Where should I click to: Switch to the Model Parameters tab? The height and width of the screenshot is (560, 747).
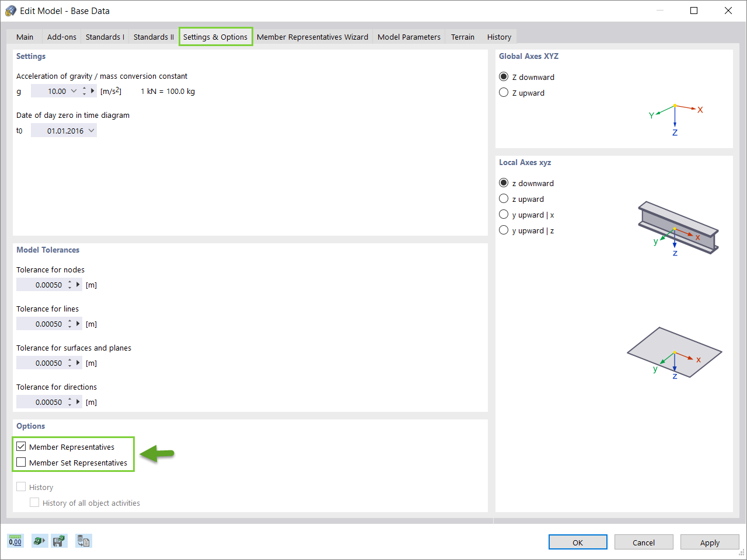click(x=409, y=36)
